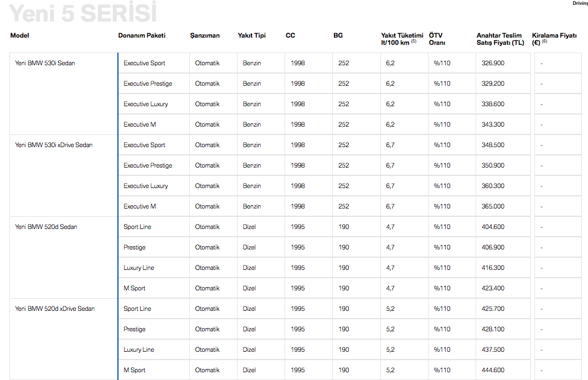This screenshot has height=380, width=588.
Task: Select "%110" tax rate in the 428.100 row
Action: click(x=442, y=329)
